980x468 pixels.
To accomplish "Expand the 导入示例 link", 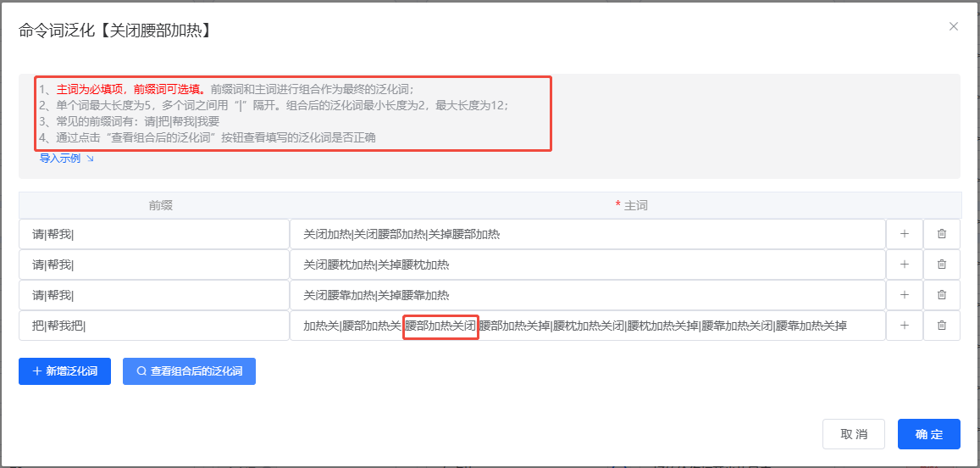I will click(66, 159).
